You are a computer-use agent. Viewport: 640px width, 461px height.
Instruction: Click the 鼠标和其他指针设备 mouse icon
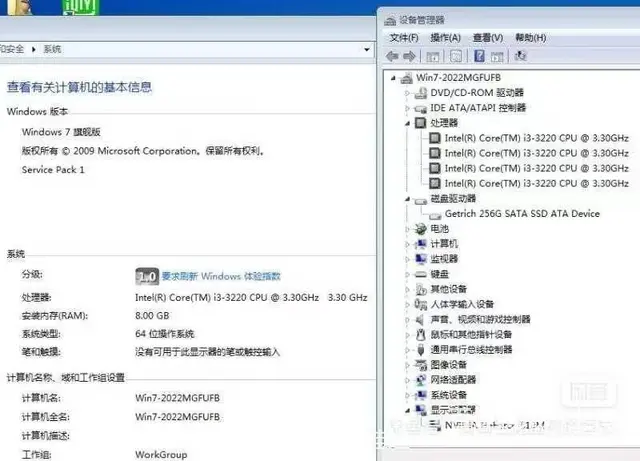pos(420,335)
